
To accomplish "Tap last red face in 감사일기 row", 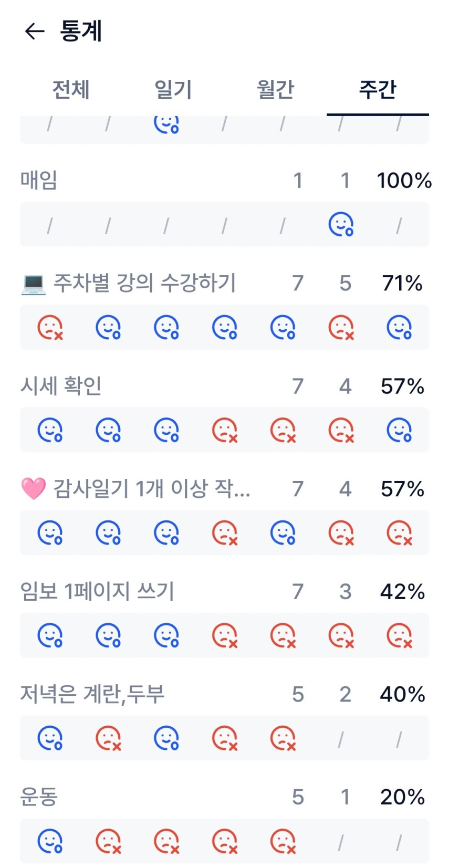I will tap(399, 533).
